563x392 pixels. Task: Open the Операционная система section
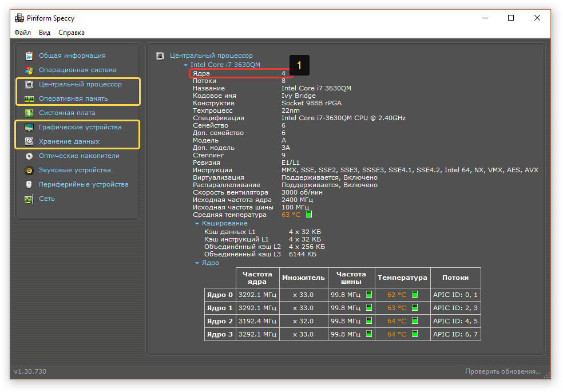(78, 70)
